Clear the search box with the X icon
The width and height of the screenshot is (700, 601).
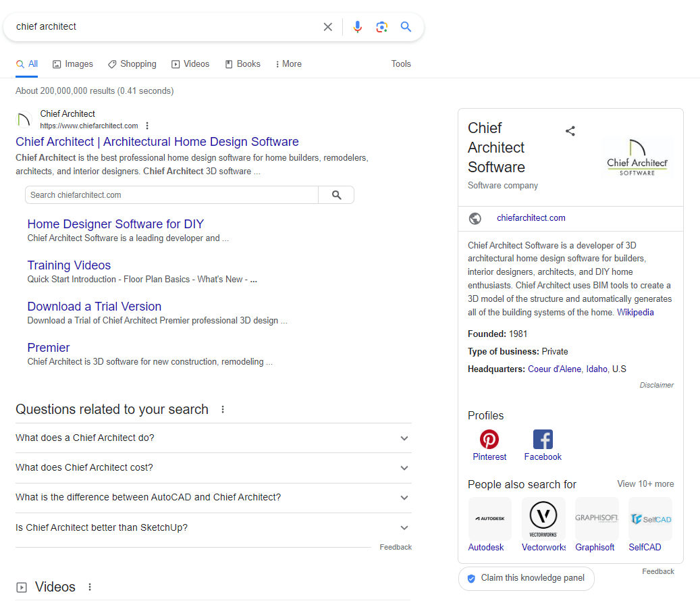pyautogui.click(x=327, y=27)
